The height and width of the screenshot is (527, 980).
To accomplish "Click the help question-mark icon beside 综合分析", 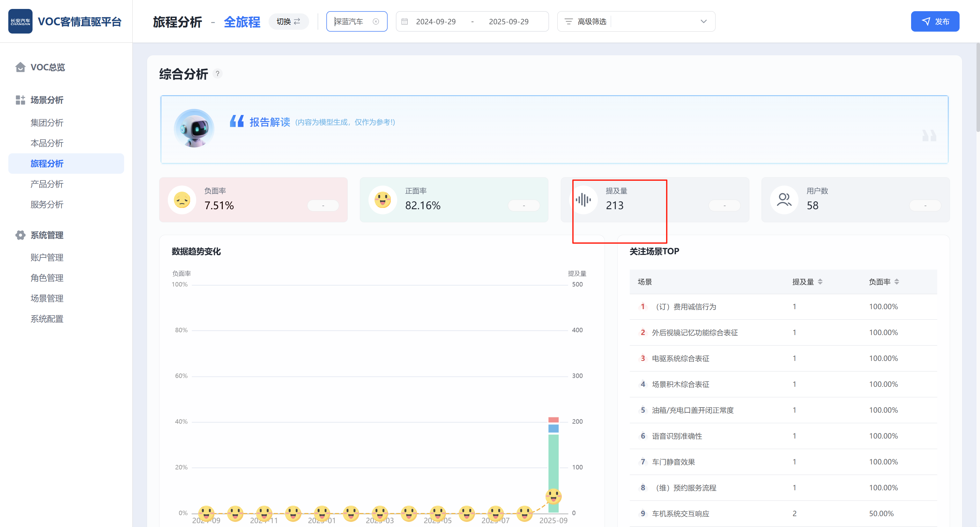I will coord(217,73).
